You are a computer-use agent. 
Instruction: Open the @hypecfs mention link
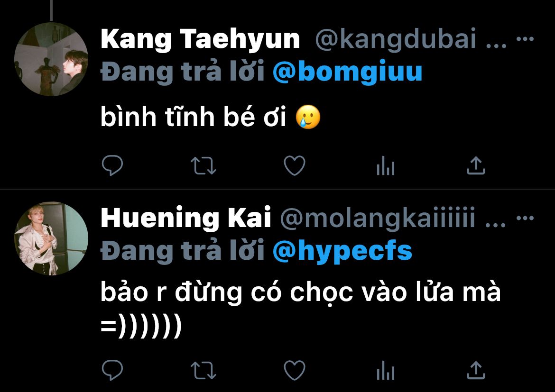342,251
